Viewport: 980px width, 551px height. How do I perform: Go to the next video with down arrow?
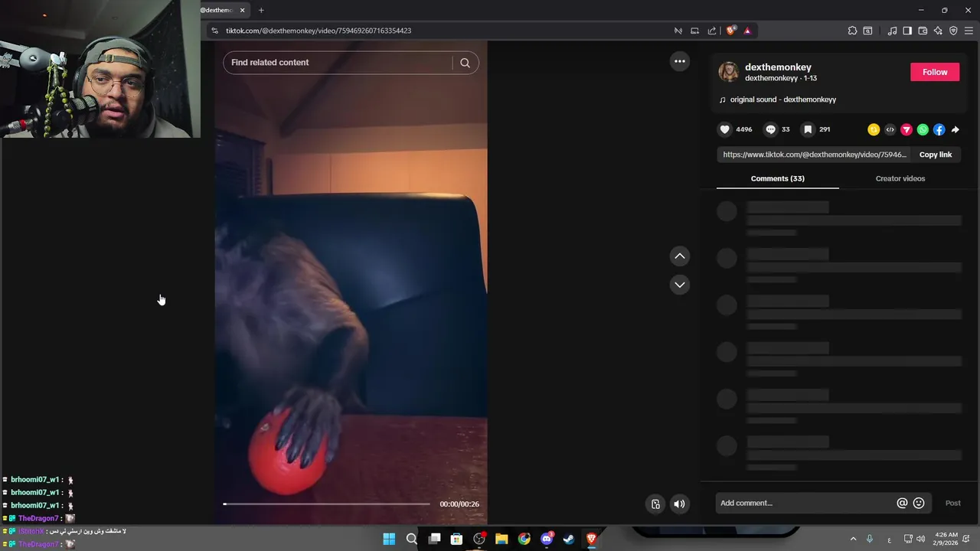click(679, 285)
